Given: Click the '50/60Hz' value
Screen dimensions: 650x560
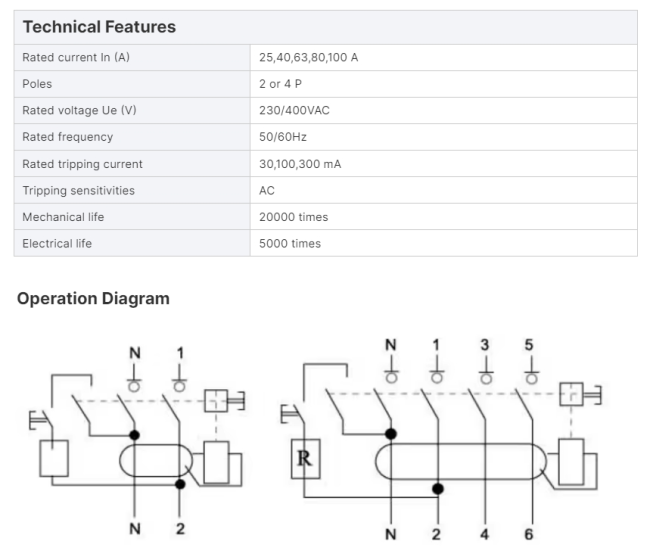Looking at the screenshot, I should (283, 137).
